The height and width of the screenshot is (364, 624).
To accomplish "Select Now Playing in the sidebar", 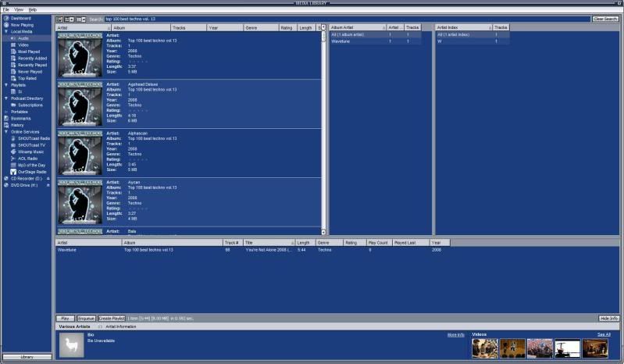I will [x=22, y=25].
